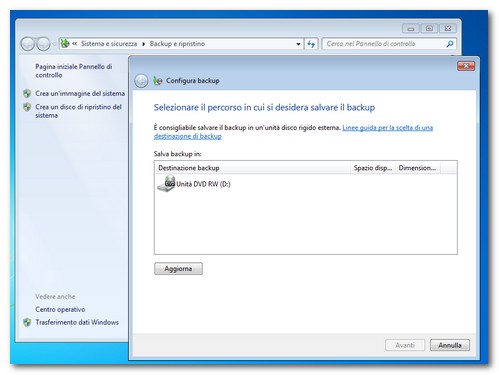
Task: Click the Annulla button
Action: click(450, 345)
